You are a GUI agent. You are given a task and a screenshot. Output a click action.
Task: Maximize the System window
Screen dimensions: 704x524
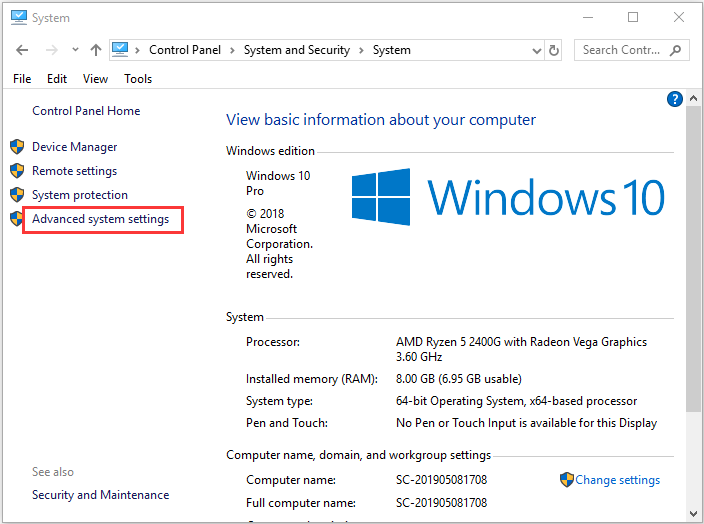pyautogui.click(x=633, y=18)
